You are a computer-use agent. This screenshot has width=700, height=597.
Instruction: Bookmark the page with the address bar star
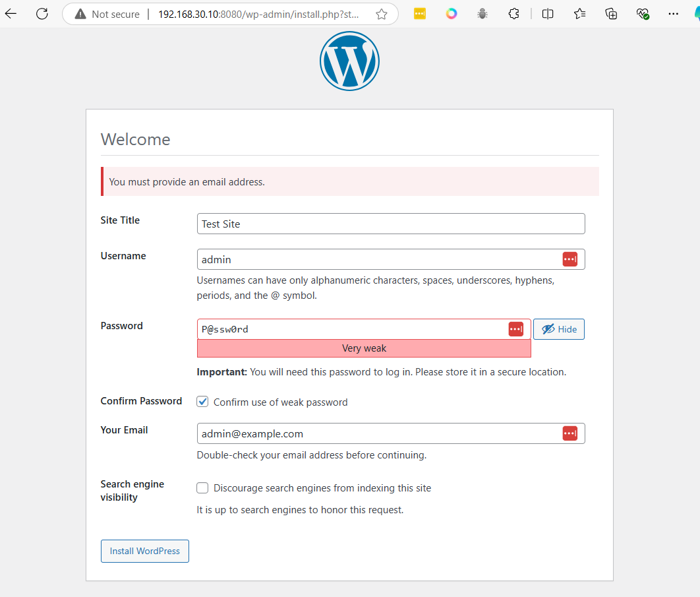point(381,13)
